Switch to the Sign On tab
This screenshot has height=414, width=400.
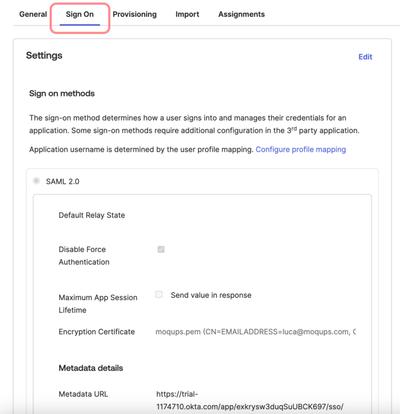point(80,14)
